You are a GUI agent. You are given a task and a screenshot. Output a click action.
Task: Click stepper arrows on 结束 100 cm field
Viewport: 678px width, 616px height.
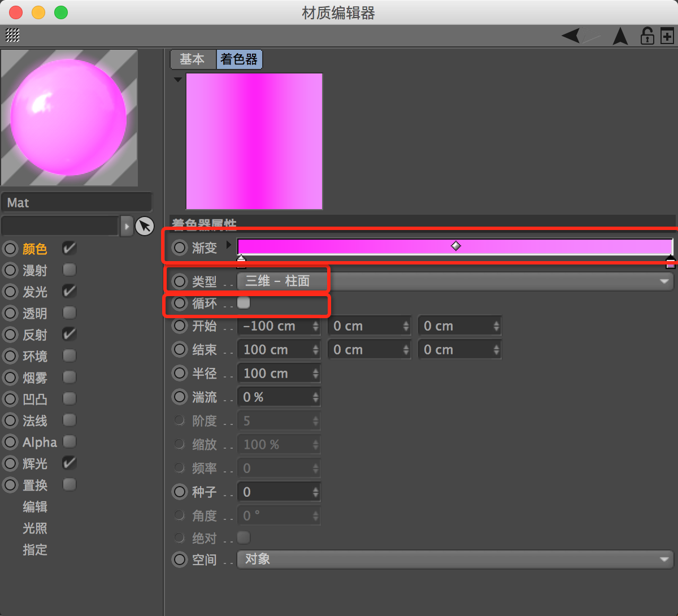click(315, 350)
